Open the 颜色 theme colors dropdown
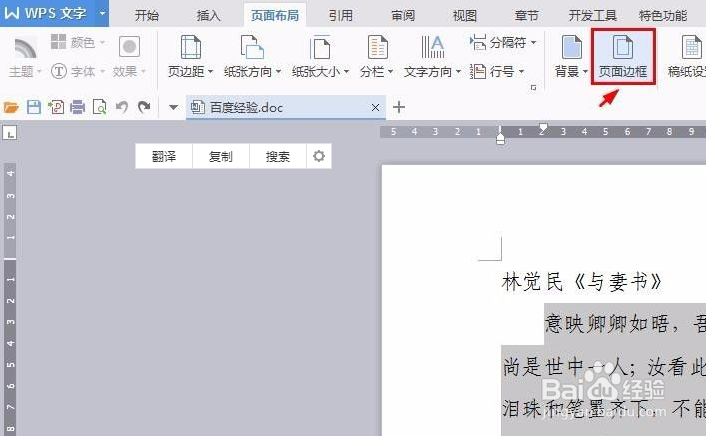Viewport: 706px width, 436px height. (77, 42)
